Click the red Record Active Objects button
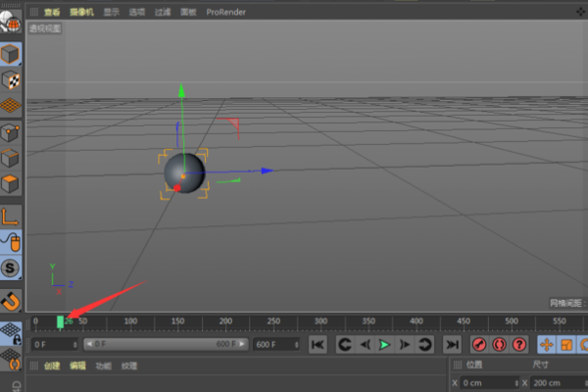The height and width of the screenshot is (392, 588). pyautogui.click(x=479, y=344)
